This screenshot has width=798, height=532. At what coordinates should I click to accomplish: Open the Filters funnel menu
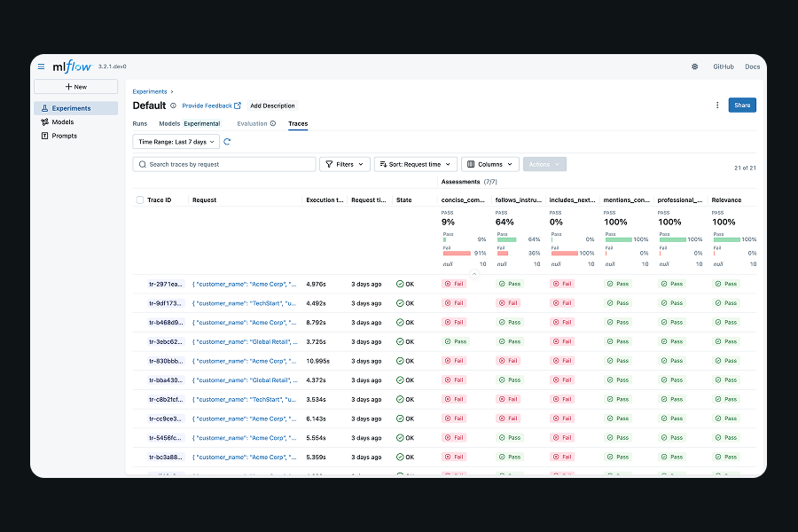click(x=345, y=164)
